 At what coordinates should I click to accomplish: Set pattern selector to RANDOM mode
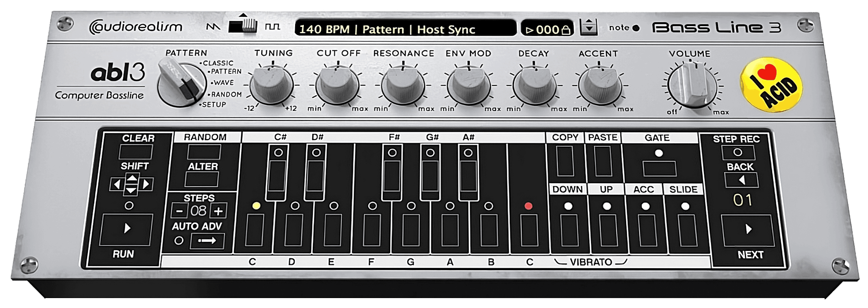pyautogui.click(x=226, y=94)
